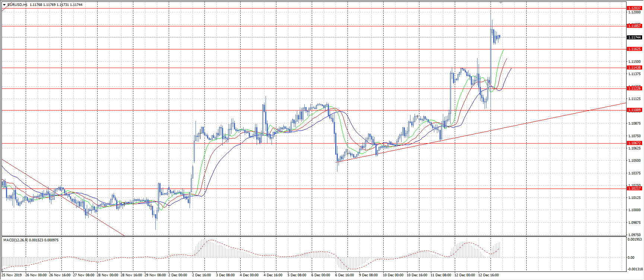Click the 27 Nov 08:00 time label
Image resolution: width=644 pixels, height=280 pixels.
83,276
